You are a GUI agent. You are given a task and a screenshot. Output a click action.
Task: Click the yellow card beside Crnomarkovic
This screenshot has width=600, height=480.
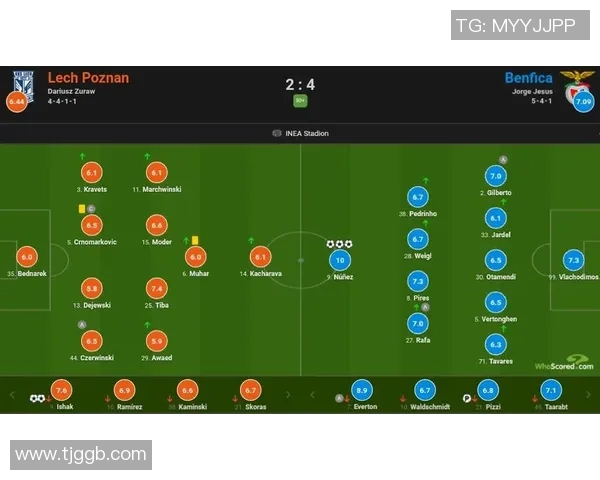point(81,209)
